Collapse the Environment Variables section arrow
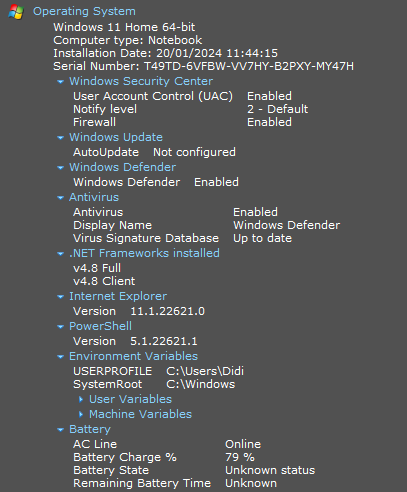407x492 pixels. pos(60,357)
